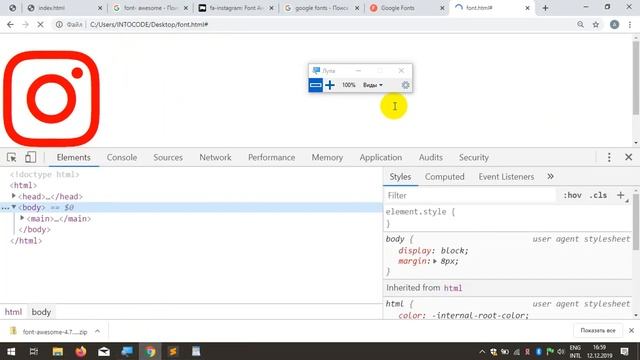Open the body row three-dot actions
This screenshot has height=360, width=640.
(x=5, y=208)
